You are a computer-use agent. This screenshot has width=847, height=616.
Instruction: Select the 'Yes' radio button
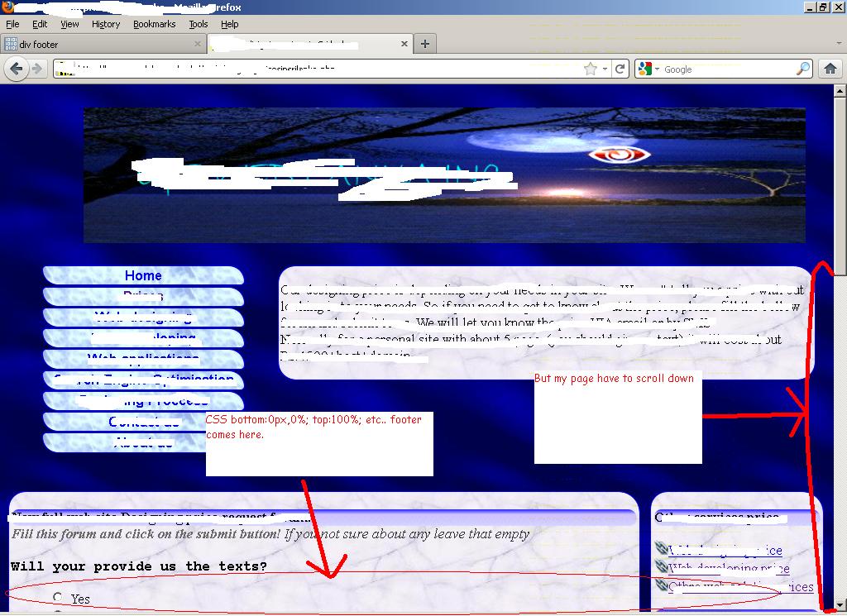point(58,597)
